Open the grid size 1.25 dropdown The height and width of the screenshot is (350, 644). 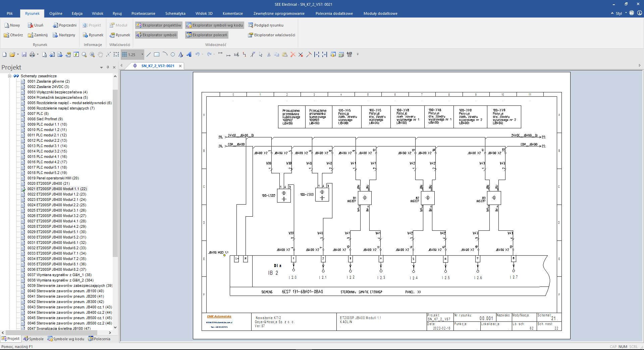pyautogui.click(x=142, y=54)
